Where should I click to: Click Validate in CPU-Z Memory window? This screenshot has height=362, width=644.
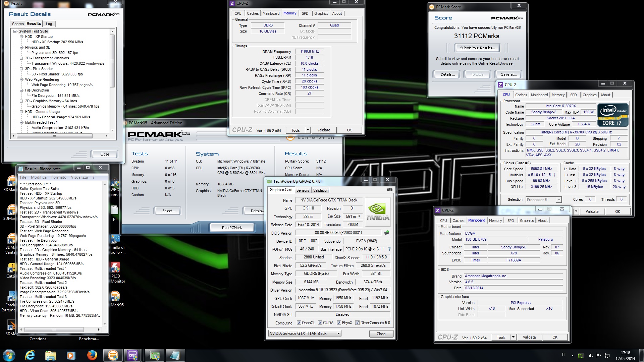[324, 130]
